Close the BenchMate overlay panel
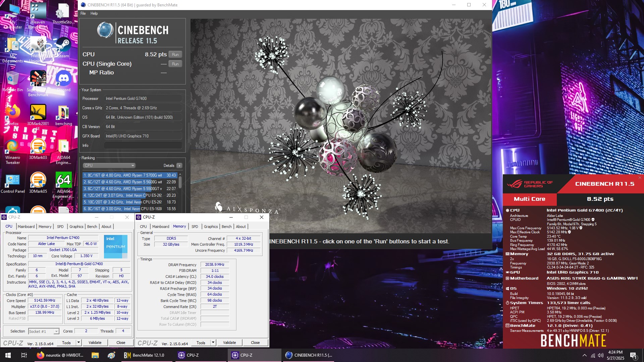 coord(640,178)
